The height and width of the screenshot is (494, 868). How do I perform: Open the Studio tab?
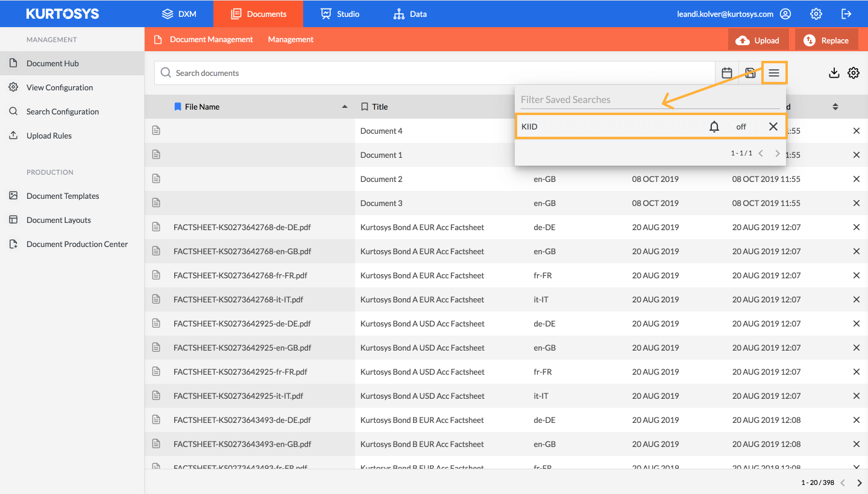click(x=340, y=13)
